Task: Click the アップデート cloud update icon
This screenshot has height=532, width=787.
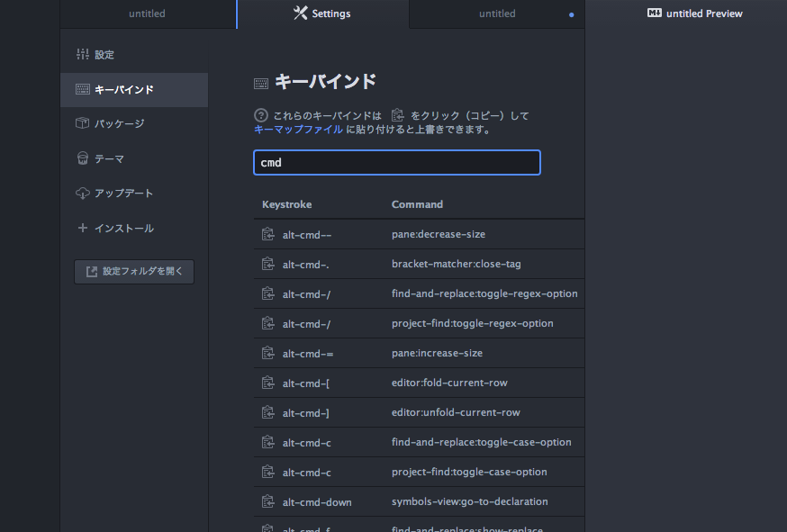Action: point(82,193)
